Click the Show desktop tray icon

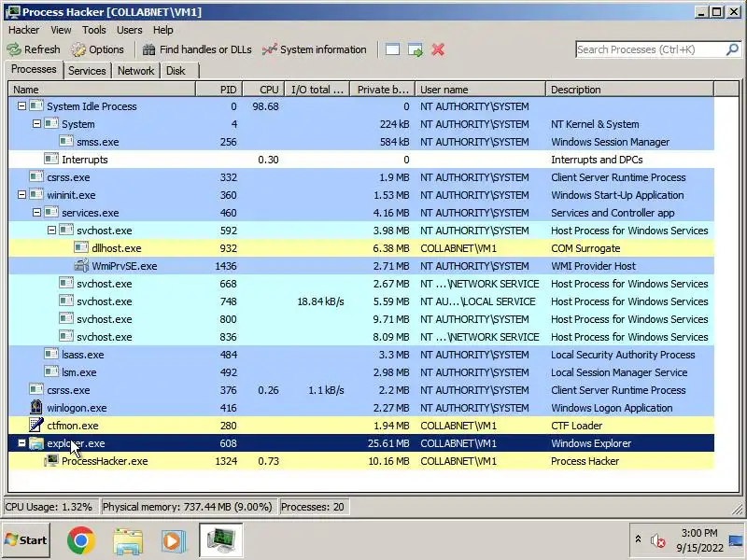pos(736,540)
